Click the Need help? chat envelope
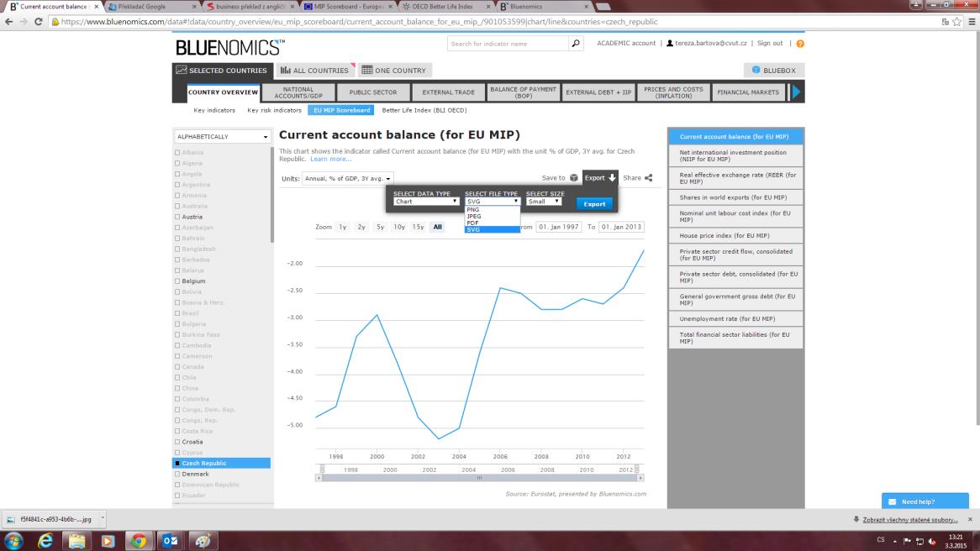This screenshot has height=551, width=980. 893,501
